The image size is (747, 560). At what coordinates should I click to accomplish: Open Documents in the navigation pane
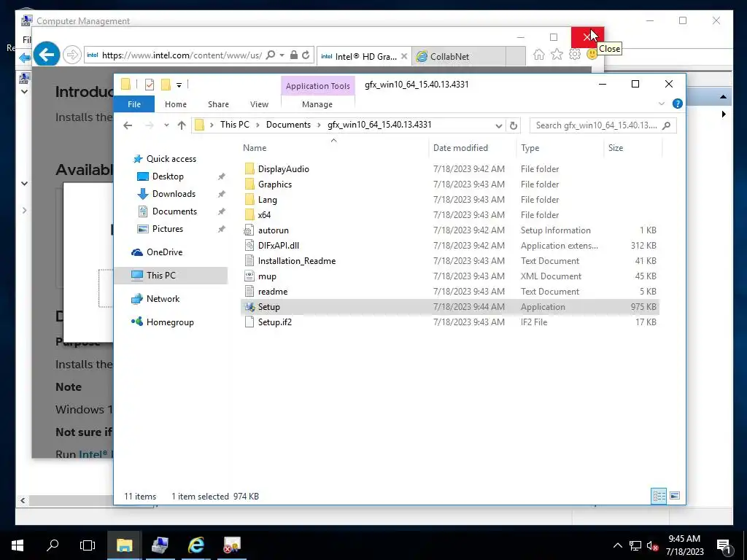pyautogui.click(x=174, y=211)
